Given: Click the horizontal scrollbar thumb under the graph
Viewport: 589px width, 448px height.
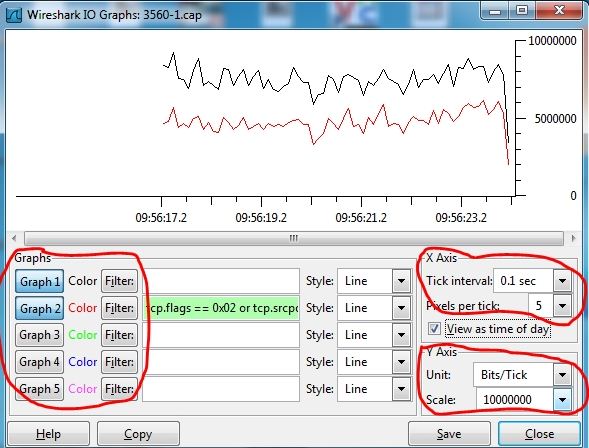Looking at the screenshot, I should tap(294, 238).
